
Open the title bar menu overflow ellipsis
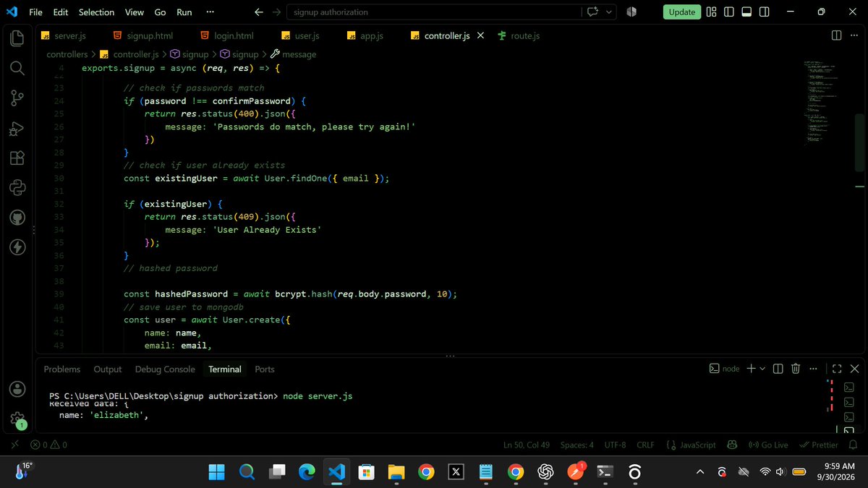click(210, 12)
